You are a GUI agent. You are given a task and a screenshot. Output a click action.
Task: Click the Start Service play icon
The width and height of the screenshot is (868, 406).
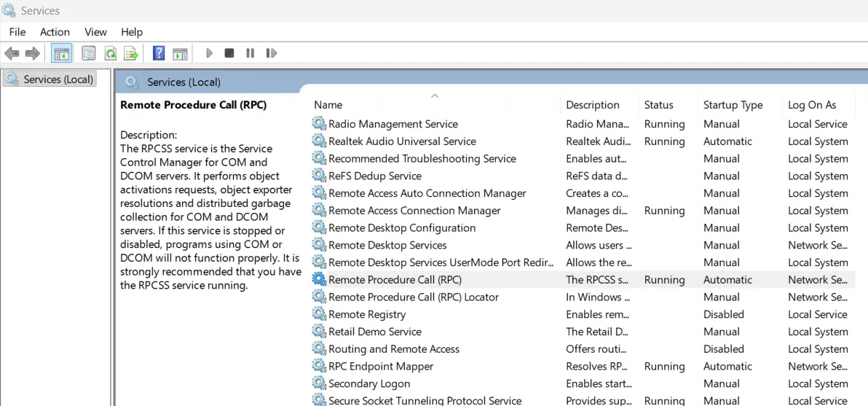(x=209, y=53)
